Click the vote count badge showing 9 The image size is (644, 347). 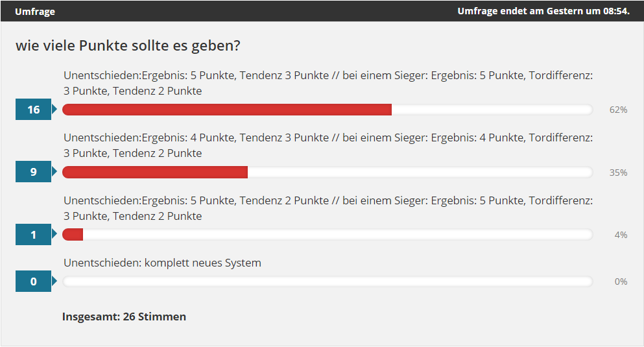[33, 172]
